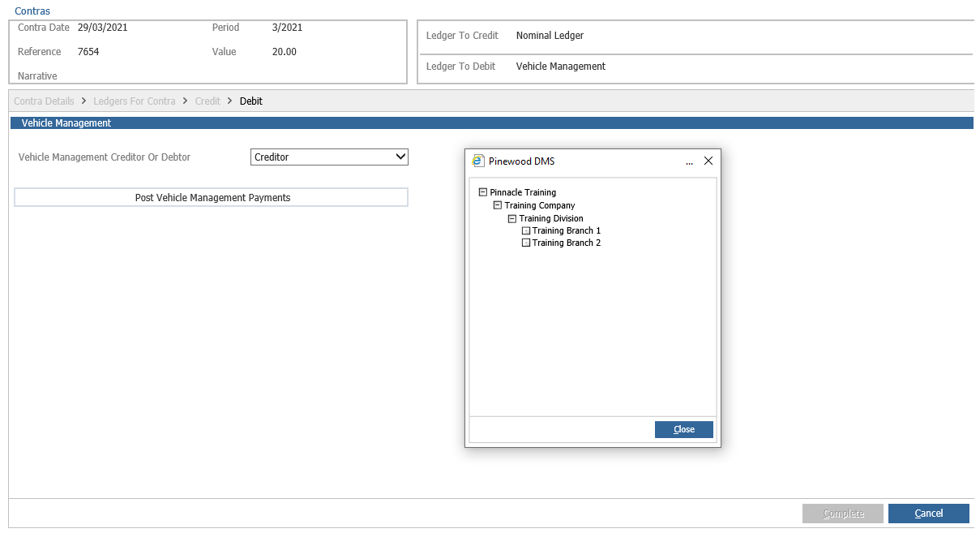Screen dimensions: 980x533
Task: Click the Narrative label
Action: pos(37,76)
